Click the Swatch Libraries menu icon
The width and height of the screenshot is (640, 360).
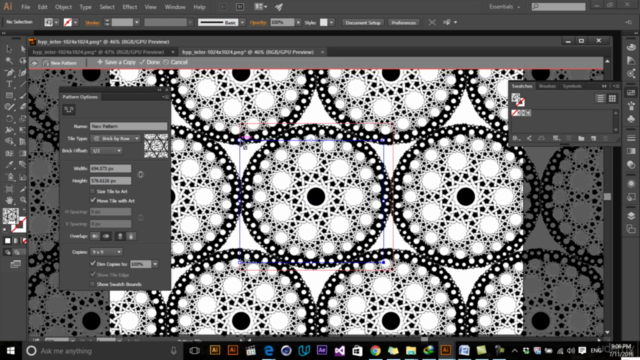point(516,138)
